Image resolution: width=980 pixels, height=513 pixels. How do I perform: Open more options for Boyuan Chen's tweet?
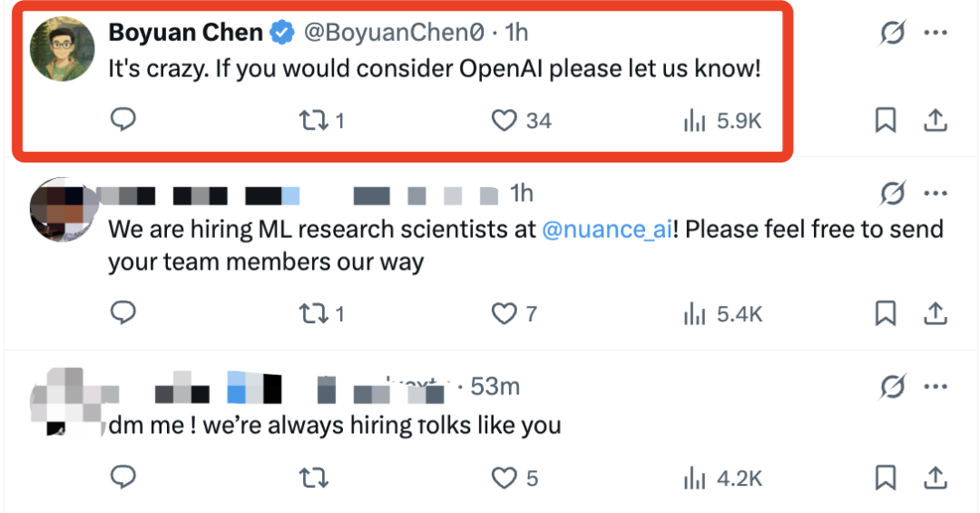(x=936, y=34)
